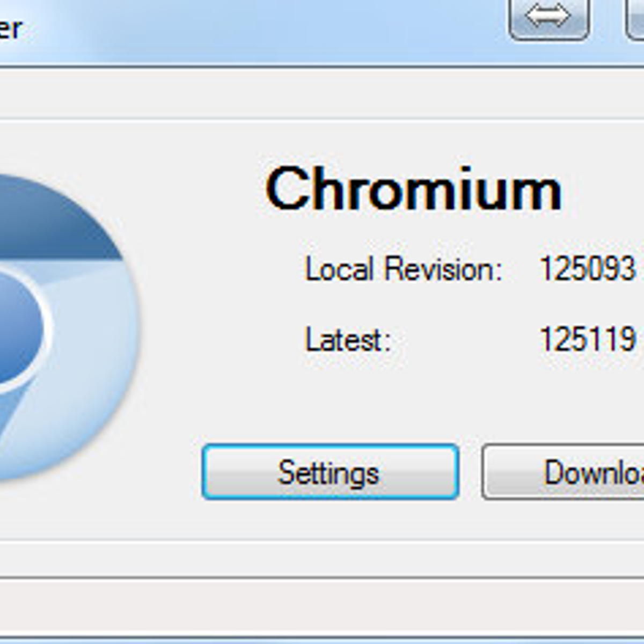Viewport: 644px width, 644px height.
Task: Click the empty strip below the Settings button
Action: click(x=330, y=519)
